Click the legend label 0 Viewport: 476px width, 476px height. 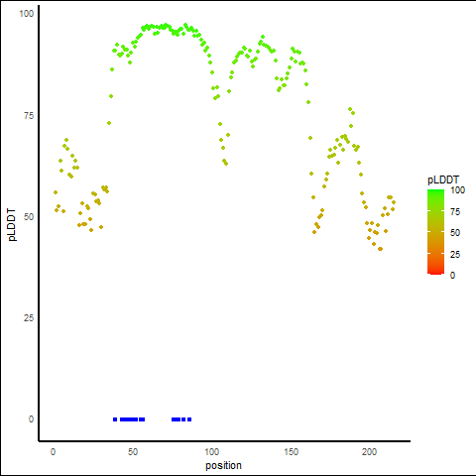pyautogui.click(x=452, y=276)
